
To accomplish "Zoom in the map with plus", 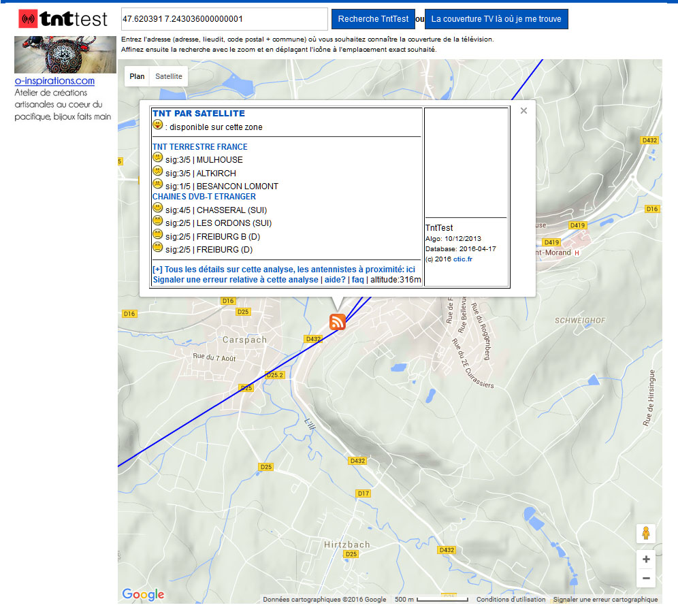I will [x=646, y=560].
